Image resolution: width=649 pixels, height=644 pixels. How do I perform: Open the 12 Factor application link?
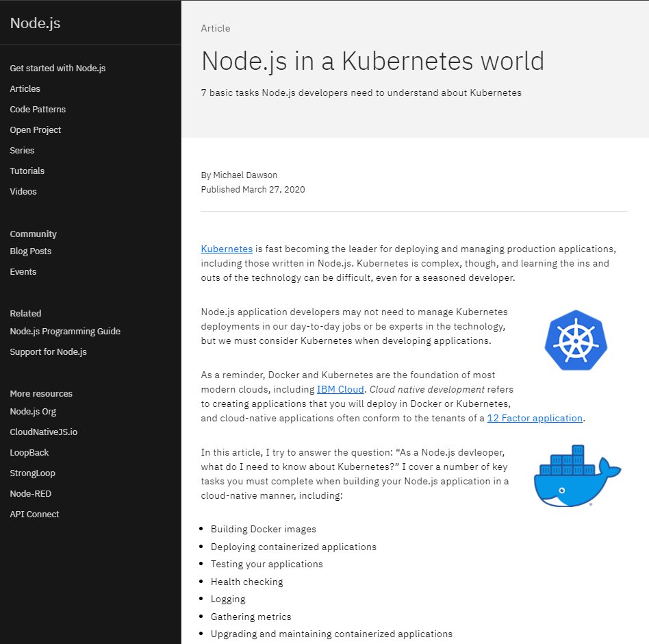(535, 419)
